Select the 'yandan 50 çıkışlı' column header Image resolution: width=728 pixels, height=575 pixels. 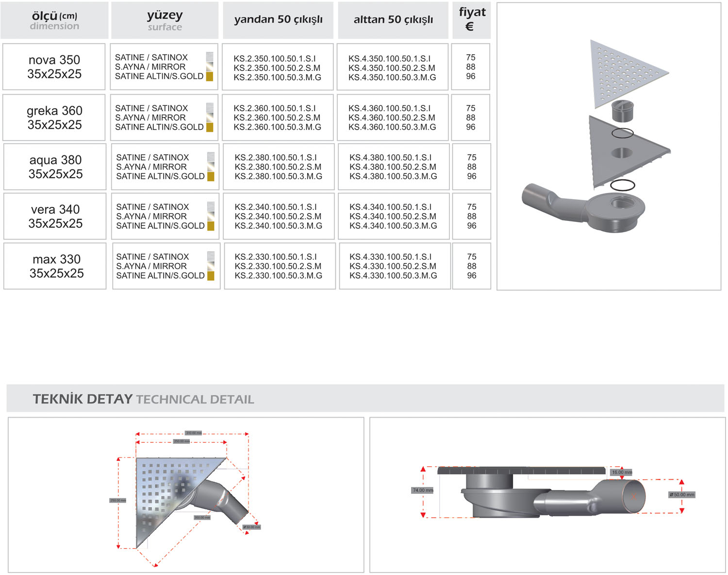[278, 20]
